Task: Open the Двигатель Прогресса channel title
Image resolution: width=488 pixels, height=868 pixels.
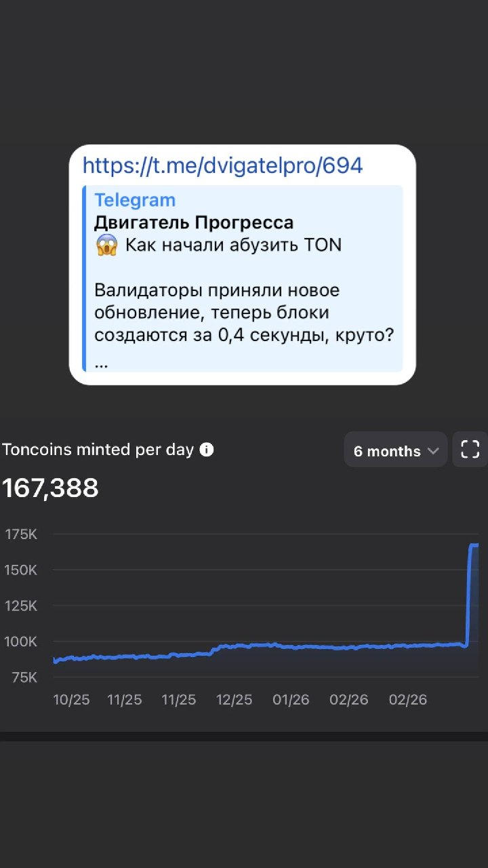Action: tap(194, 222)
